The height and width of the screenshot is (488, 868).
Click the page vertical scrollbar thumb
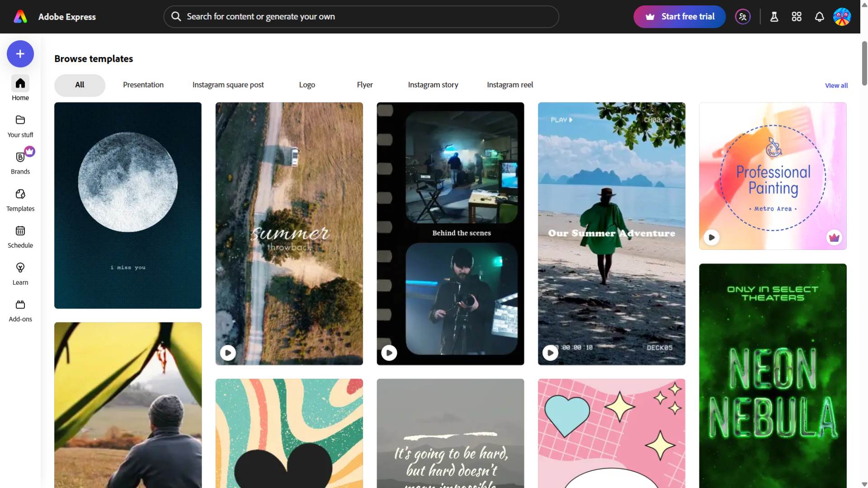864,63
